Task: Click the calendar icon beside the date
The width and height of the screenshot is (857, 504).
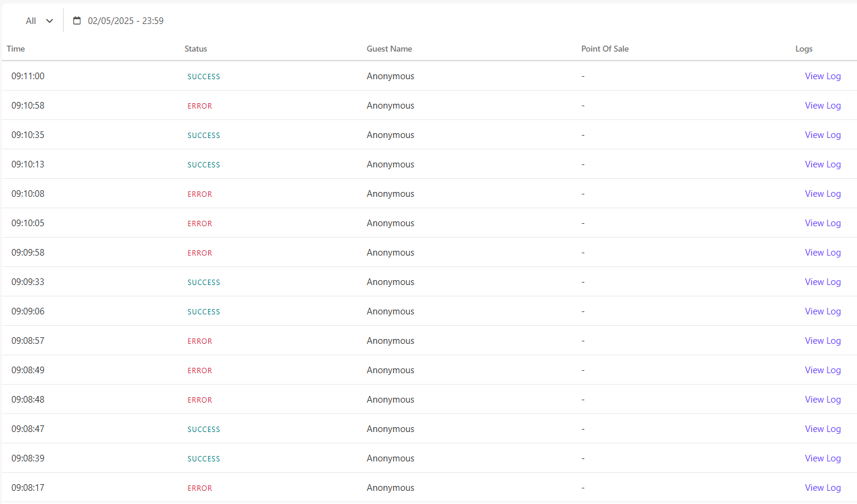Action: 77,21
